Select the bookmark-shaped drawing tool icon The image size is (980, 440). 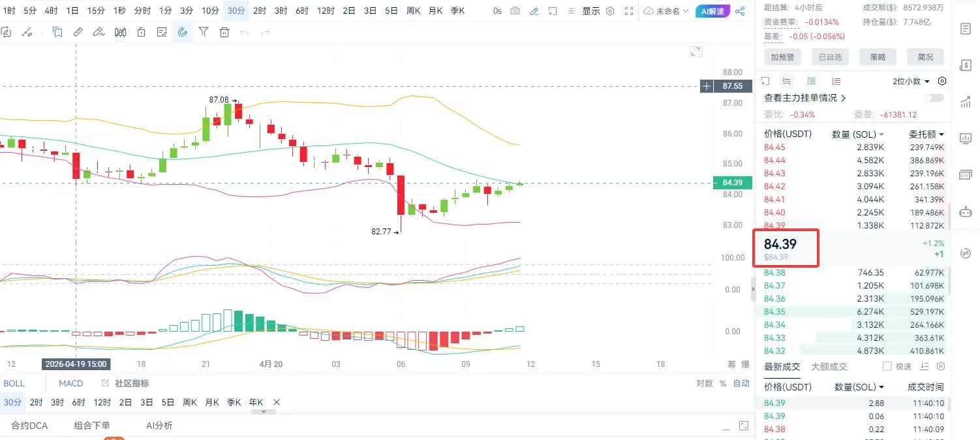click(x=57, y=32)
